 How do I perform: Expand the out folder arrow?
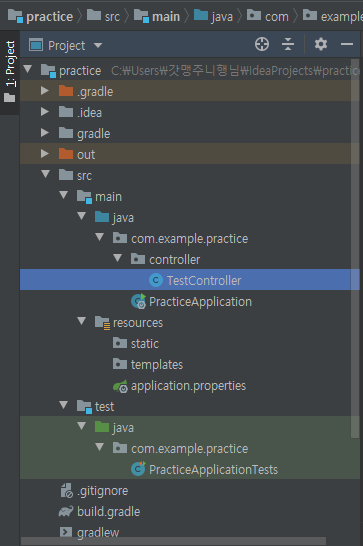(x=45, y=154)
